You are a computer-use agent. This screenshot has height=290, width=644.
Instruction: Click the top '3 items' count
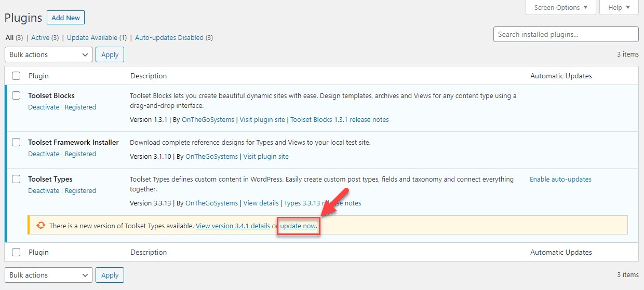click(628, 54)
